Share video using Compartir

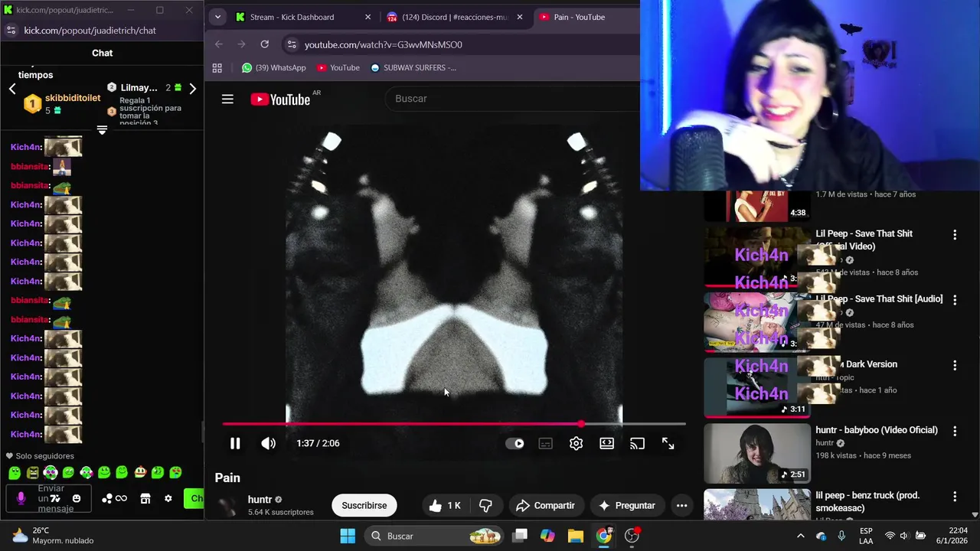pyautogui.click(x=545, y=505)
